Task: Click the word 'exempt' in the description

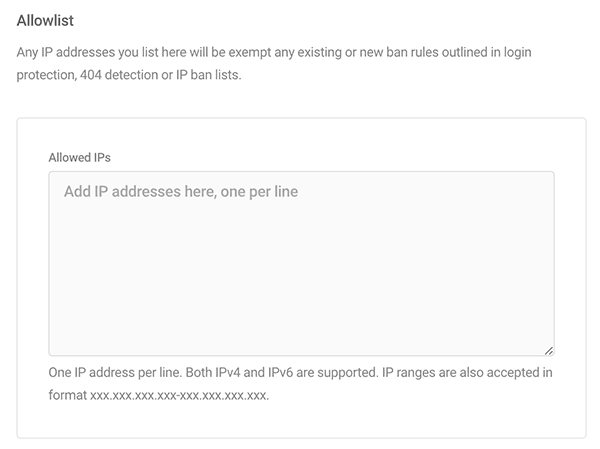Action: click(249, 52)
